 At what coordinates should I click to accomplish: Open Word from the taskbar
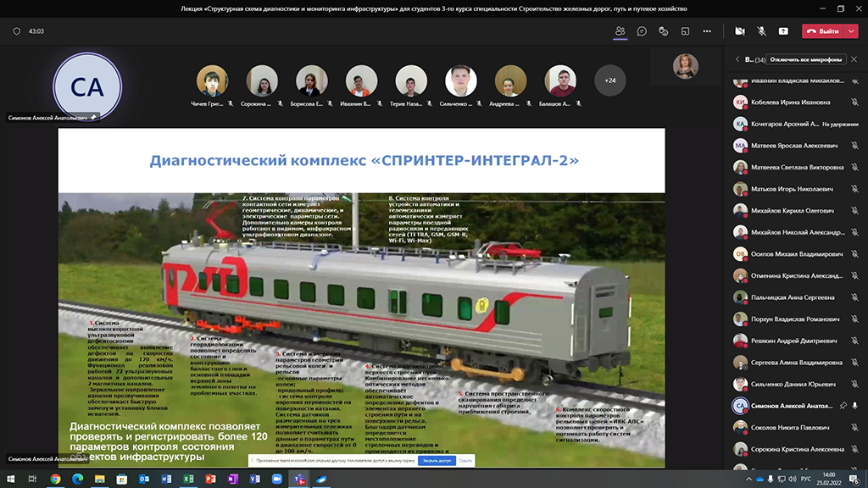click(x=166, y=480)
